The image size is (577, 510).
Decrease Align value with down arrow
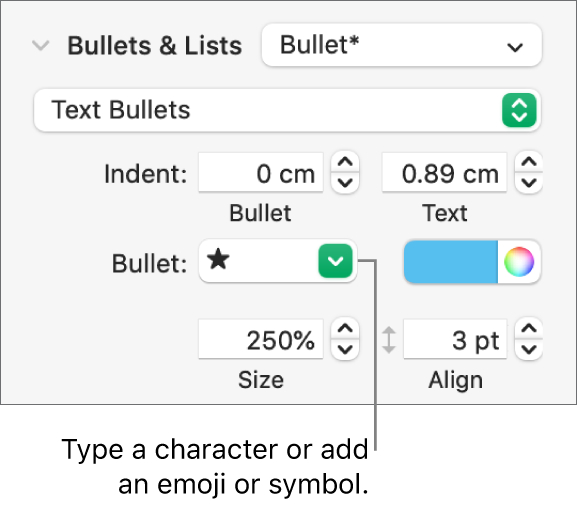(528, 349)
